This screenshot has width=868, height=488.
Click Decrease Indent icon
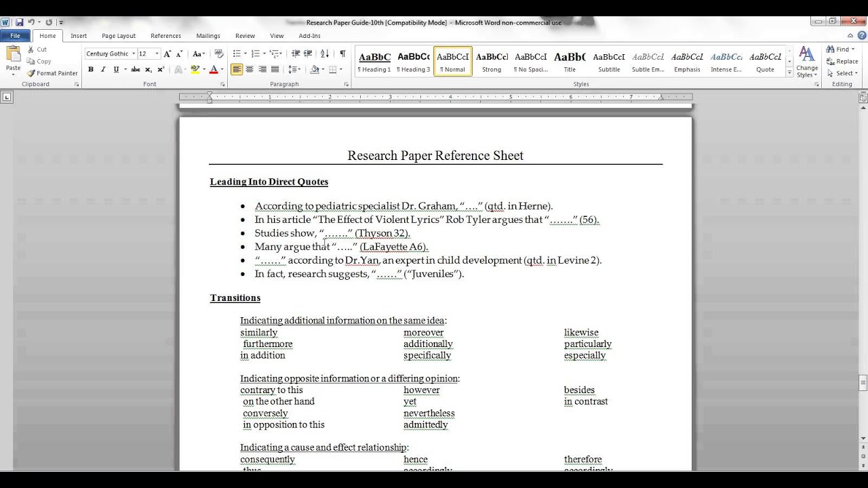click(296, 54)
